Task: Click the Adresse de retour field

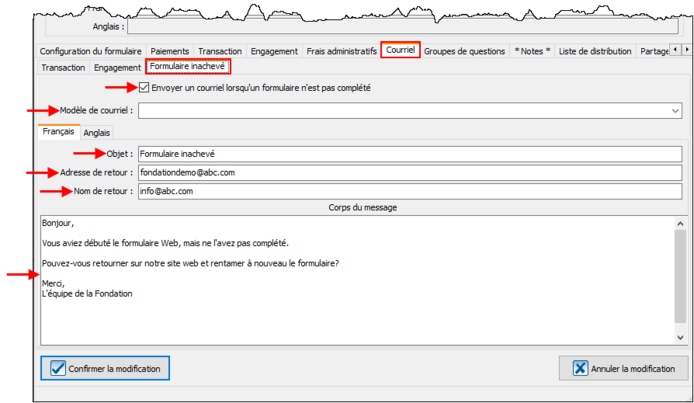Action: tap(409, 172)
